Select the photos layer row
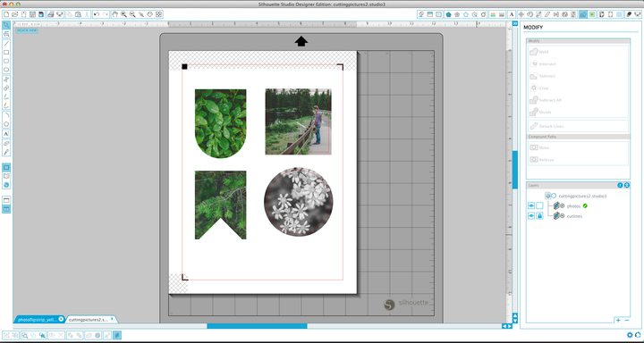644x343 pixels. [574, 205]
